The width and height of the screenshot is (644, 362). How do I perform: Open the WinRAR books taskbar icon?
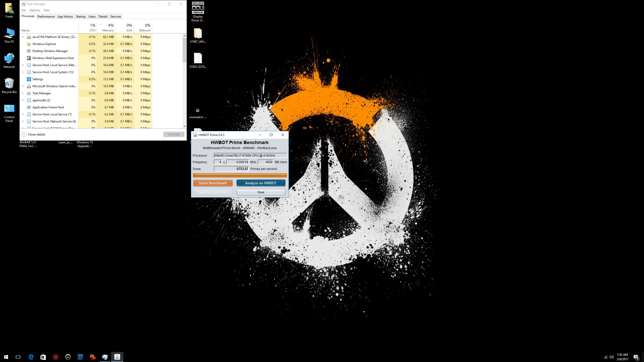click(x=93, y=357)
